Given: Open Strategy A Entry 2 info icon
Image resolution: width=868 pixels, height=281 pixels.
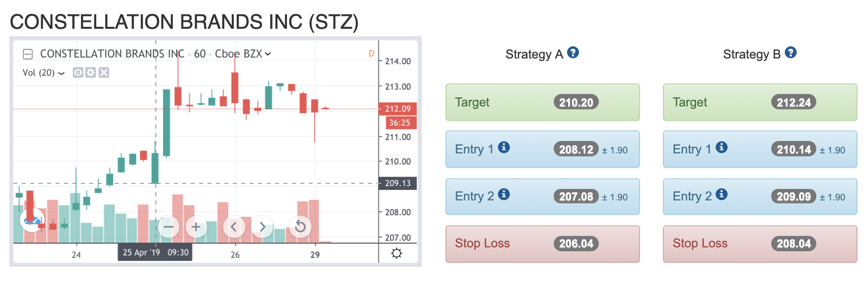Looking at the screenshot, I should coord(504,194).
